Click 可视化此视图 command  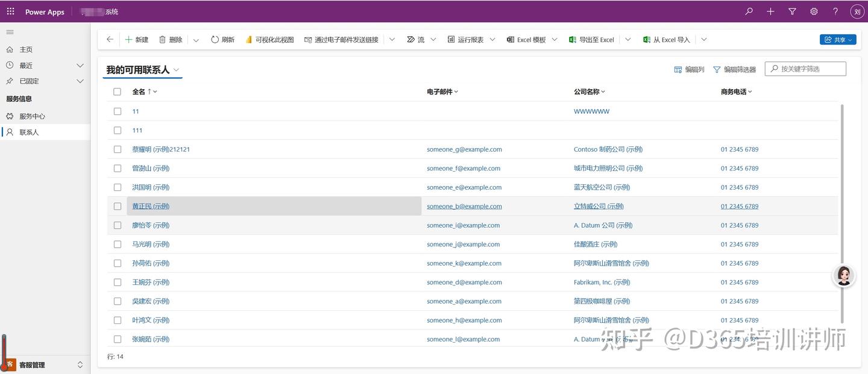[x=269, y=40]
